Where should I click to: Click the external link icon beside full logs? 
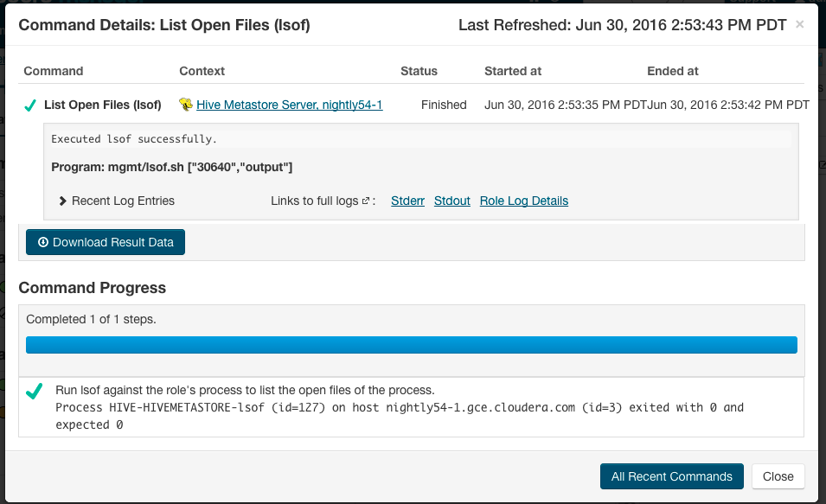click(367, 201)
